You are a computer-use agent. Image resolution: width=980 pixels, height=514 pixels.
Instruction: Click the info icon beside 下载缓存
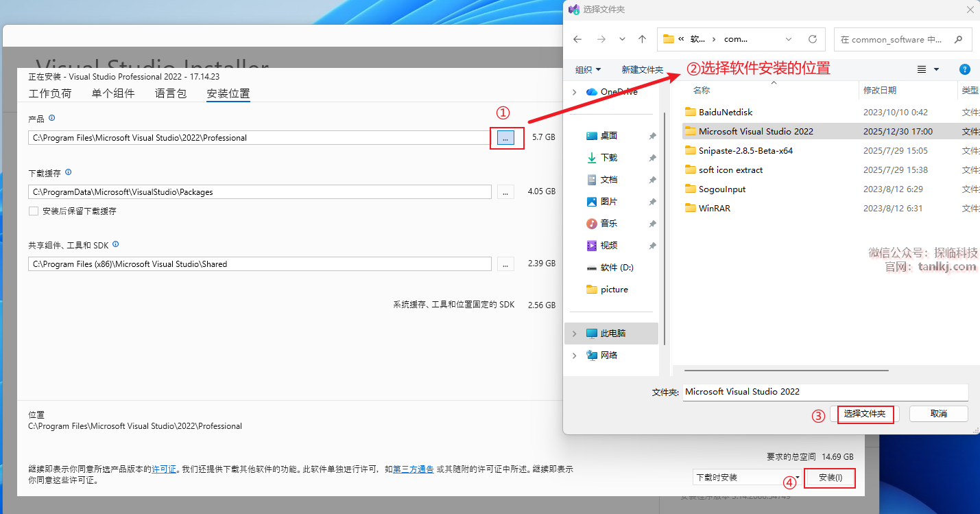click(68, 172)
